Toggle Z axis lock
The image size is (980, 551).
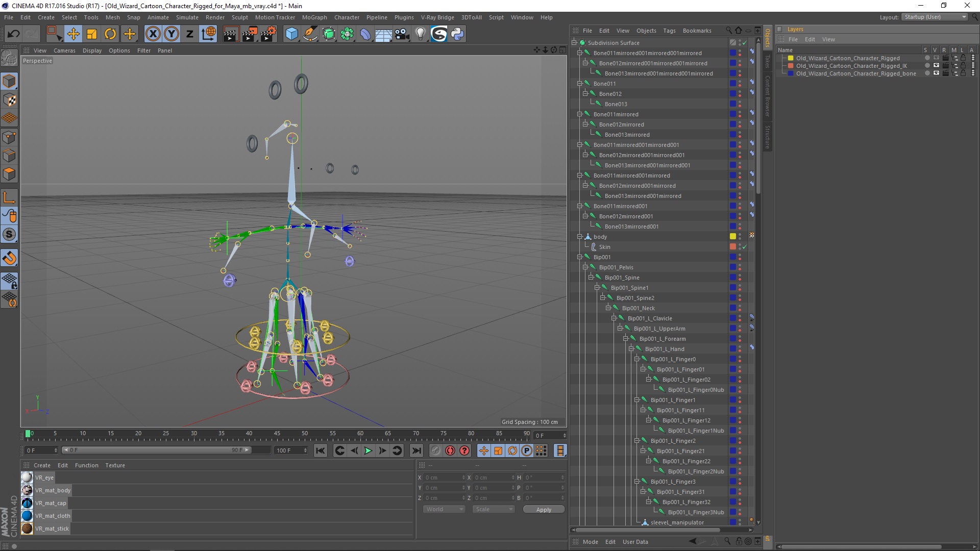[189, 34]
